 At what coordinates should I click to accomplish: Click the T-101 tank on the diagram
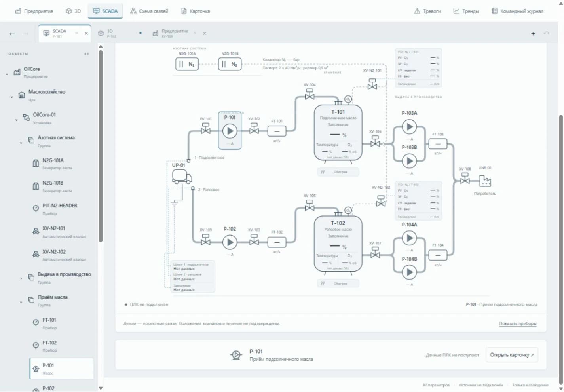coord(338,132)
